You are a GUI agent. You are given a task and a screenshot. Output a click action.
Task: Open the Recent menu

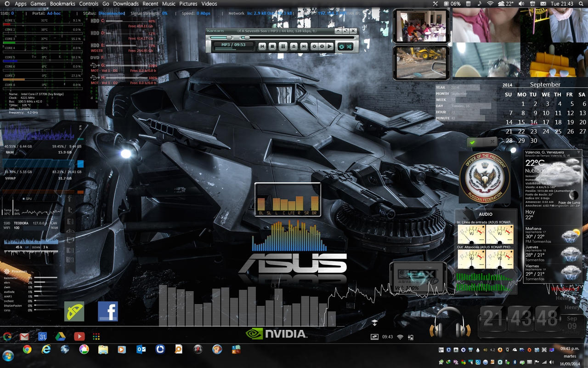(150, 4)
